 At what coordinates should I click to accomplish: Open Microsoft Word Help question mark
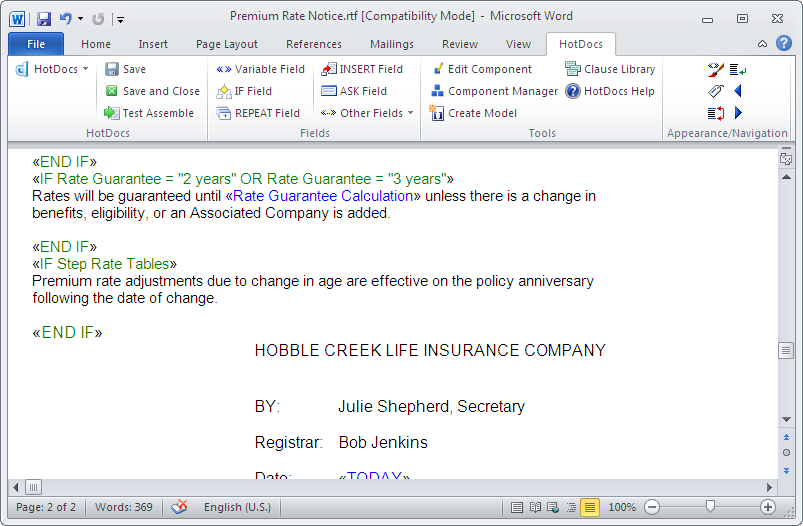[x=784, y=44]
